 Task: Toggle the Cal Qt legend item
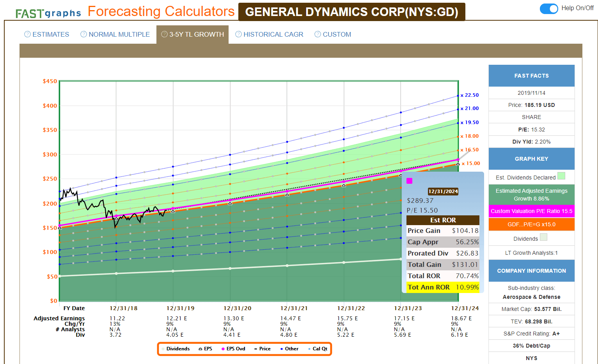click(x=318, y=349)
